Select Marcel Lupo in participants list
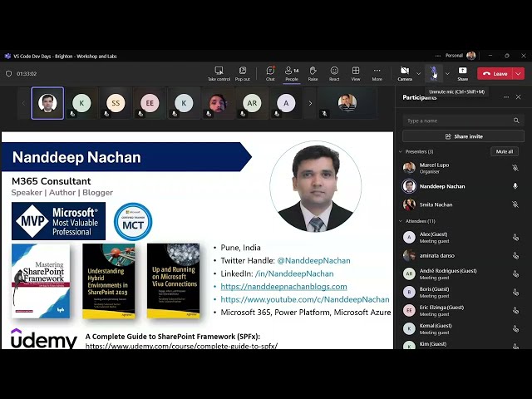Screen dimensions: 532x399 click(463, 168)
